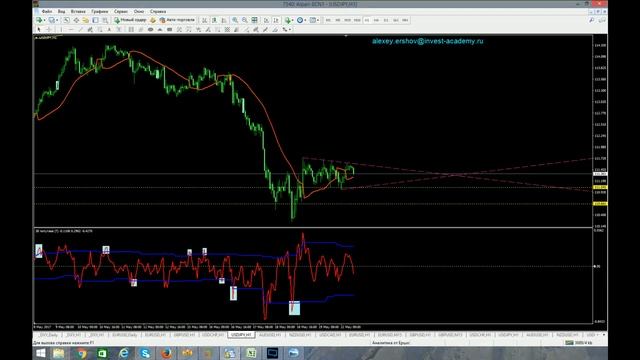Open Skype from the taskbar
Image resolution: width=640 pixels, height=360 pixels.
pos(145,353)
